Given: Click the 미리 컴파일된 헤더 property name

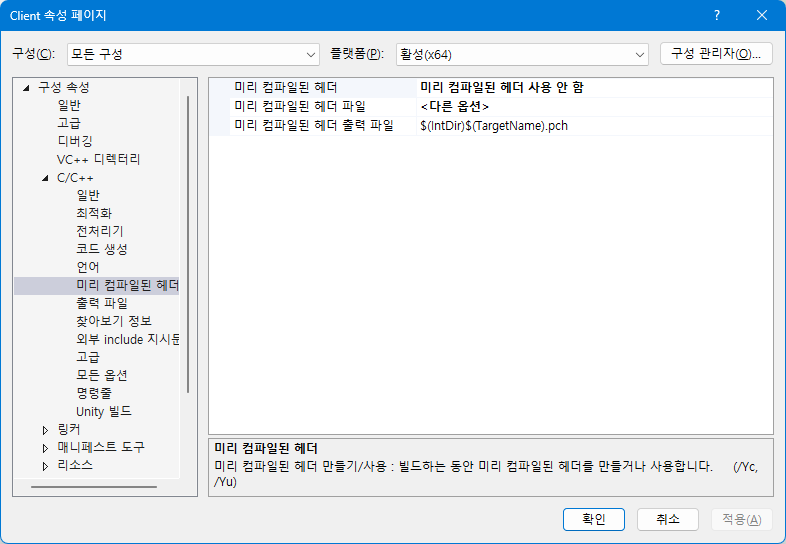Looking at the screenshot, I should point(286,88).
